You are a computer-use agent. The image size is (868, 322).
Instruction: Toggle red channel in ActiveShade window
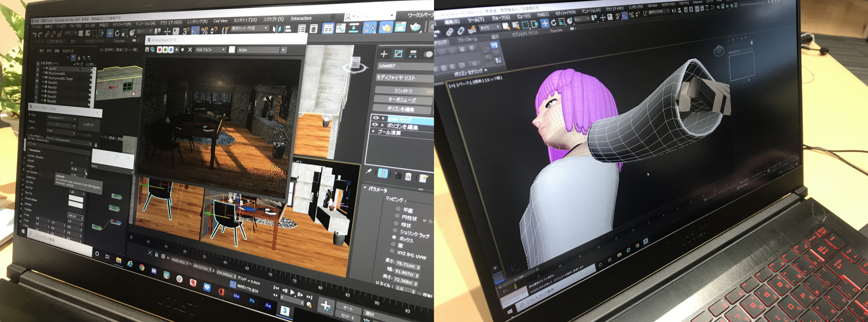pyautogui.click(x=160, y=50)
